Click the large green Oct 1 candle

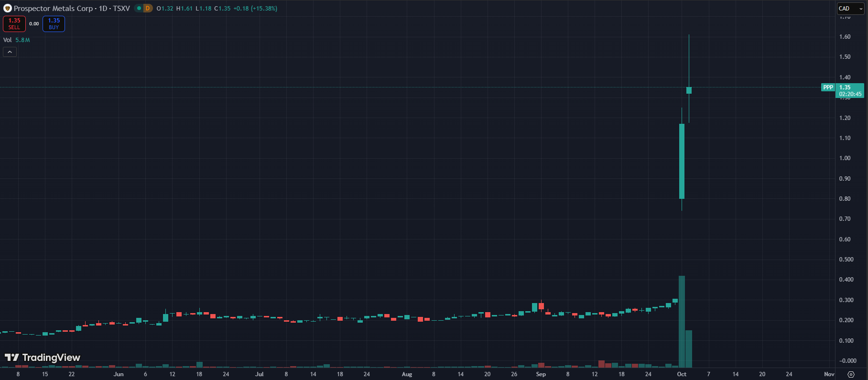coord(682,161)
